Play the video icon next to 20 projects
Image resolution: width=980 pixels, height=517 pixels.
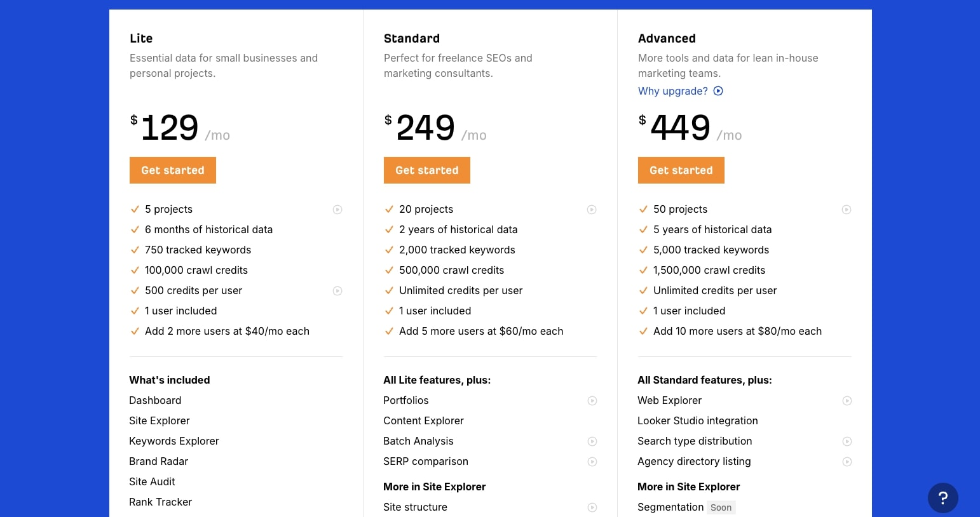[592, 210]
